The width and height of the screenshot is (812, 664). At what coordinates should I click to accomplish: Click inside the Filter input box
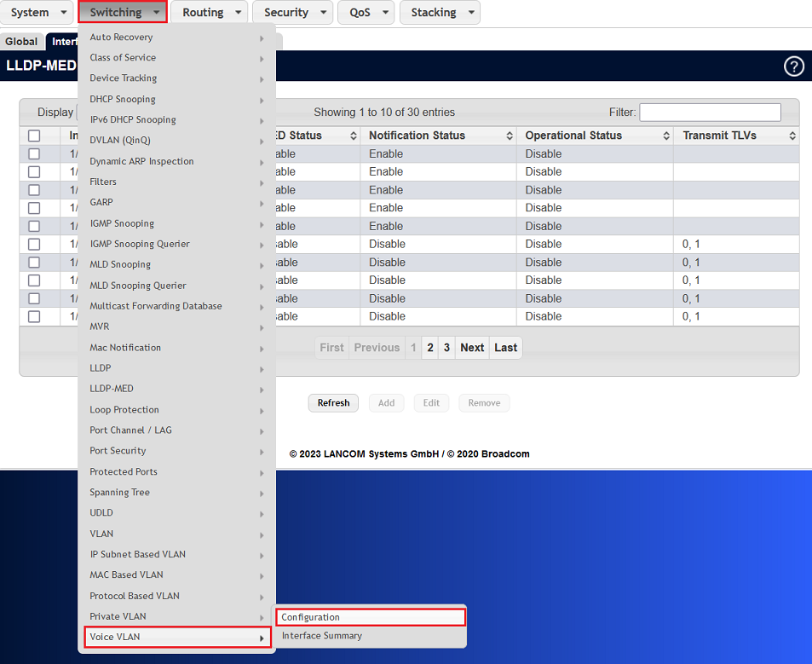710,112
